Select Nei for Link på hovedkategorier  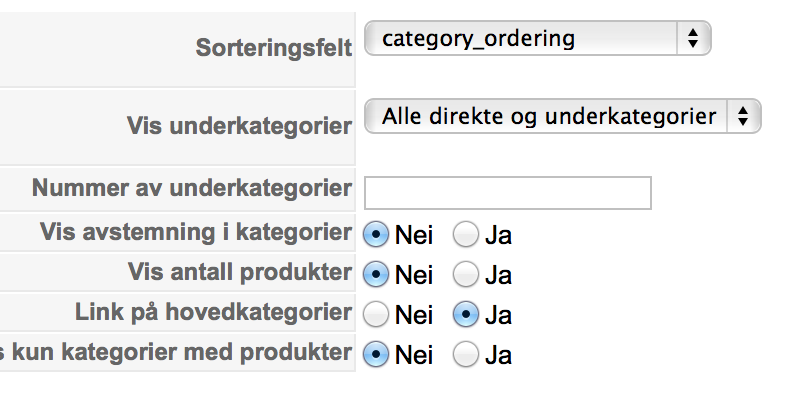click(x=376, y=314)
